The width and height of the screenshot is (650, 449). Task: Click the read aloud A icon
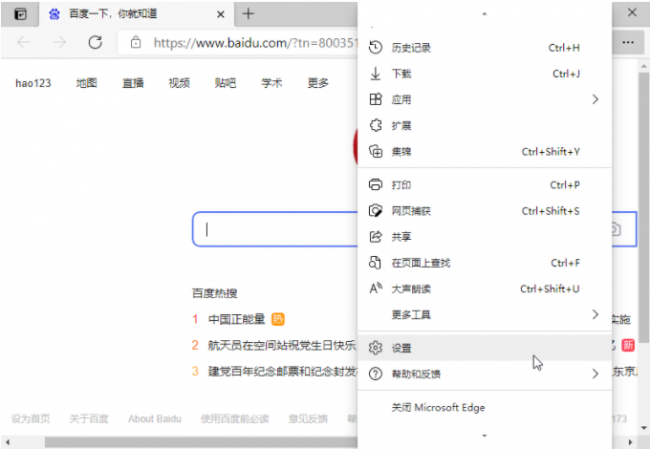[376, 288]
